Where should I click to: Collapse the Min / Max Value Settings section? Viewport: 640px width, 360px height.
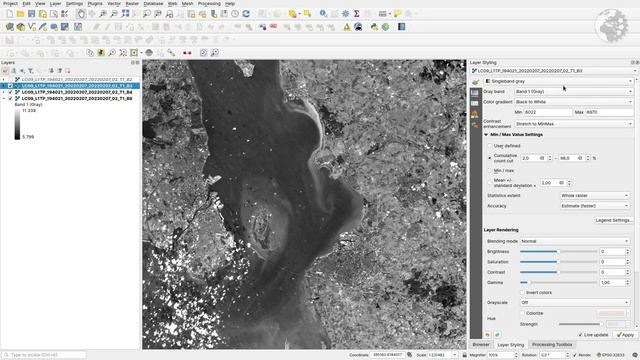486,135
